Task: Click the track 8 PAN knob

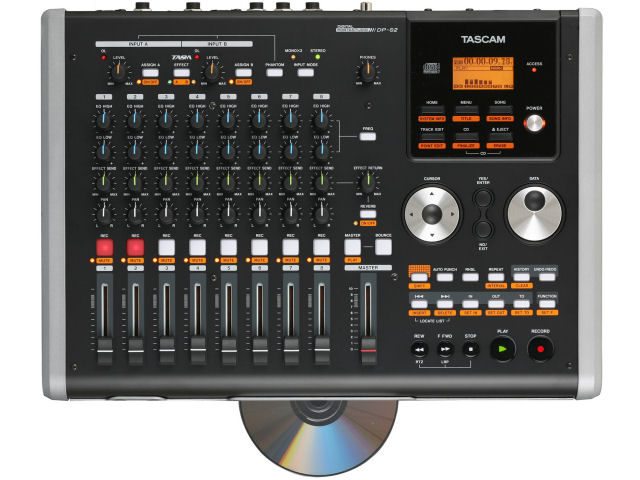Action: click(321, 213)
